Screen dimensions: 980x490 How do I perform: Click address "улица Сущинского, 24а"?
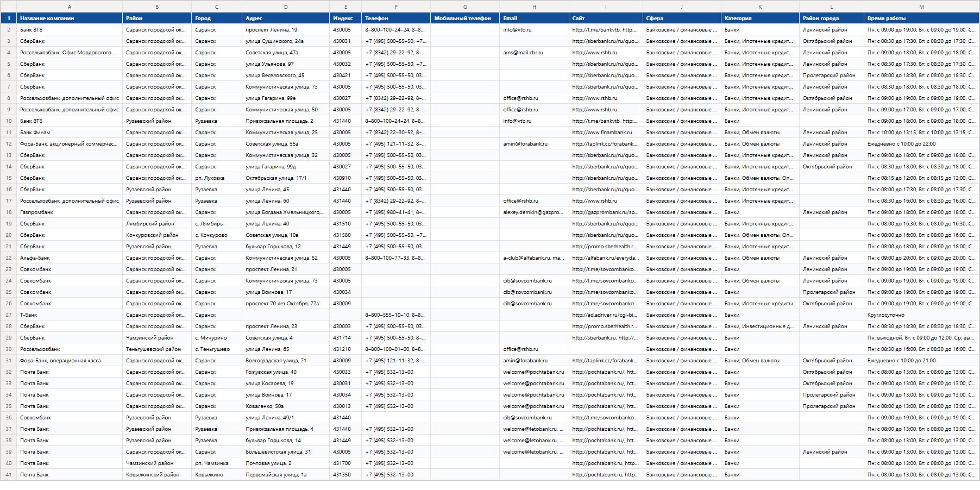click(x=286, y=41)
